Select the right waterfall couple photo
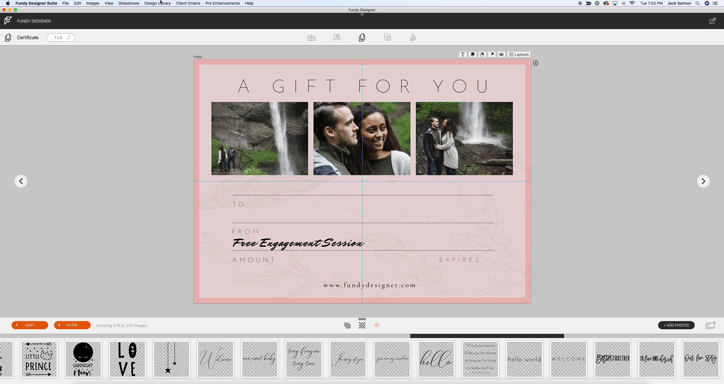The height and width of the screenshot is (384, 724). pos(464,138)
